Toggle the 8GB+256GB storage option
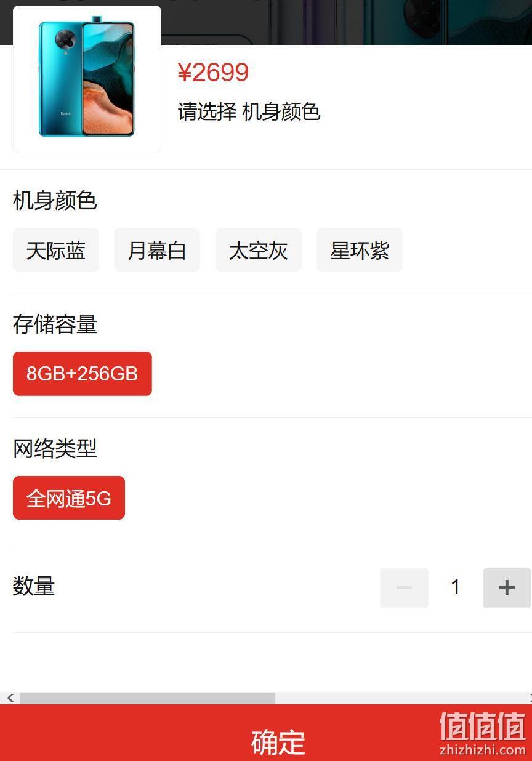This screenshot has height=761, width=532. (x=83, y=374)
